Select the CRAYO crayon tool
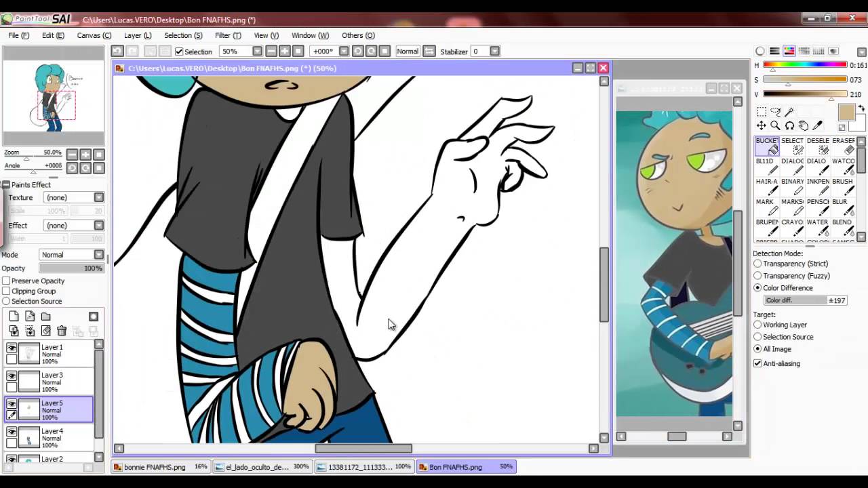Screen dimensions: 868x488 click(792, 227)
